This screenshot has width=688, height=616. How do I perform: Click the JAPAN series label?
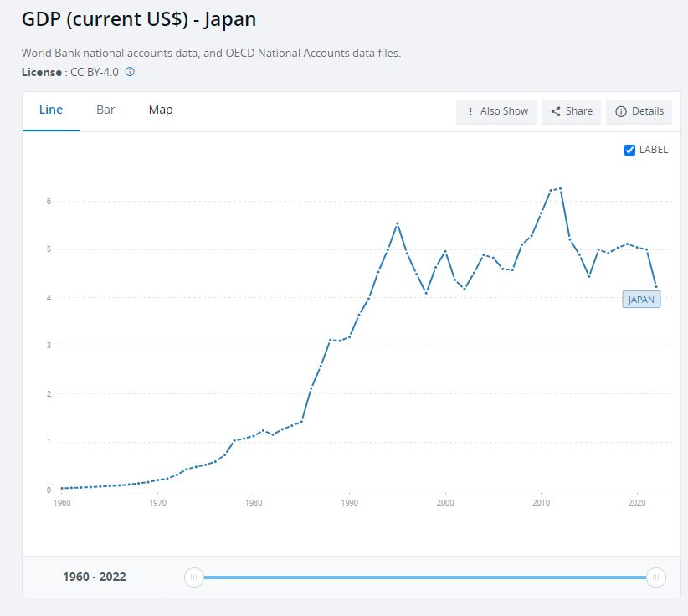641,300
